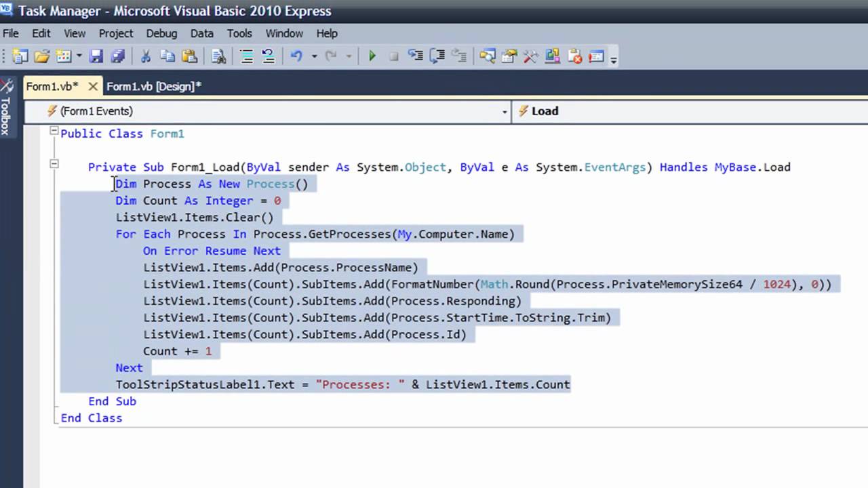Expand the Undo history dropdown arrow
Screen dimensions: 868x488
pos(314,57)
